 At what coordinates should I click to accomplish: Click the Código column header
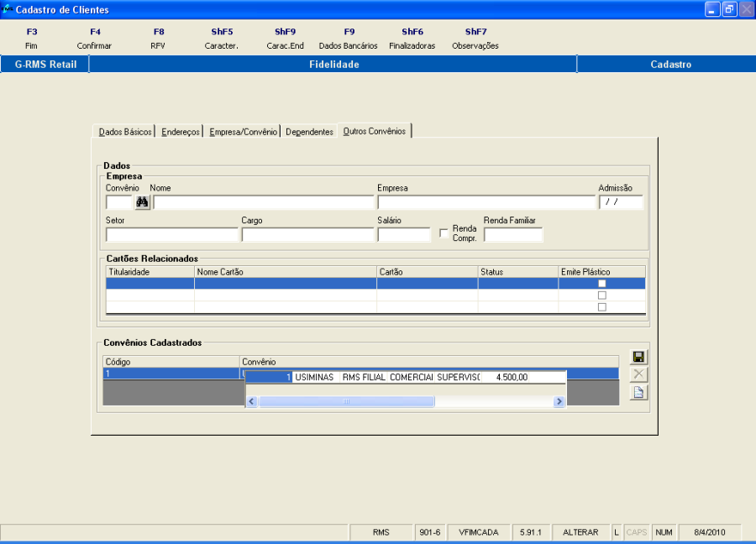171,362
